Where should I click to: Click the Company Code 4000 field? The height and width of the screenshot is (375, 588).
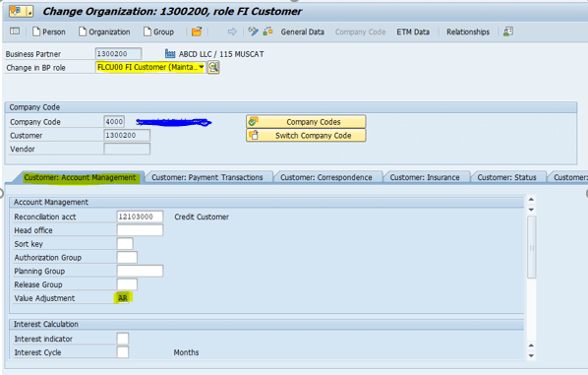[x=114, y=122]
